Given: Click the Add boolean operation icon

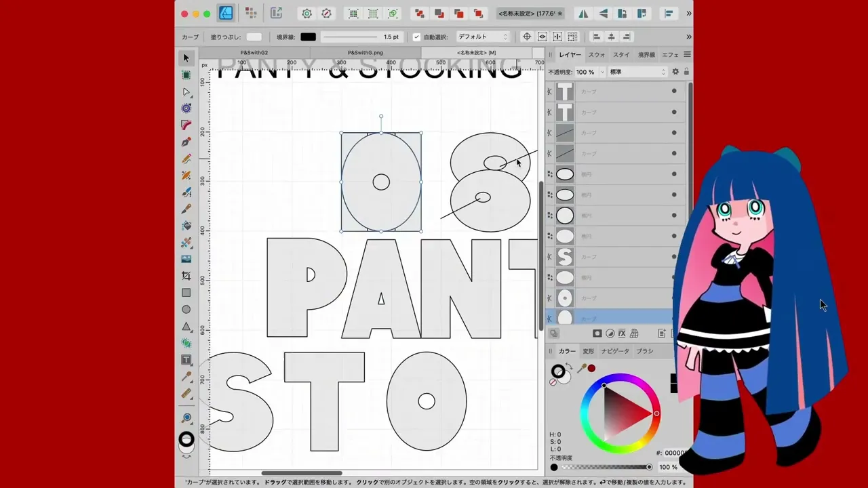Looking at the screenshot, I should pos(419,13).
